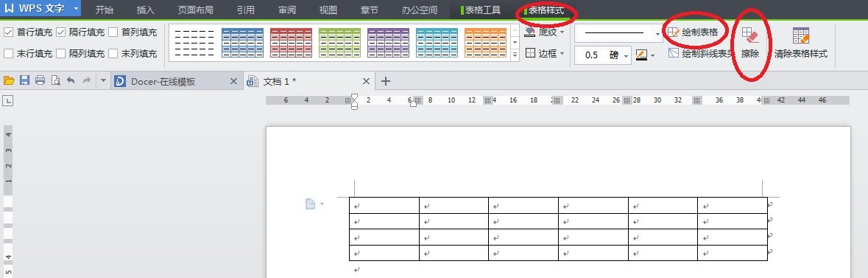This screenshot has width=868, height=278.
Task: Click the 边框 borders icon
Action: click(530, 53)
